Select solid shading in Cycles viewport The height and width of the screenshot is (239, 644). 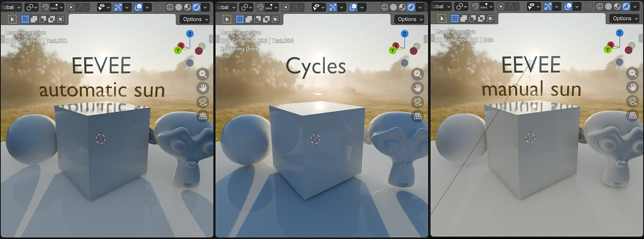pyautogui.click(x=393, y=7)
